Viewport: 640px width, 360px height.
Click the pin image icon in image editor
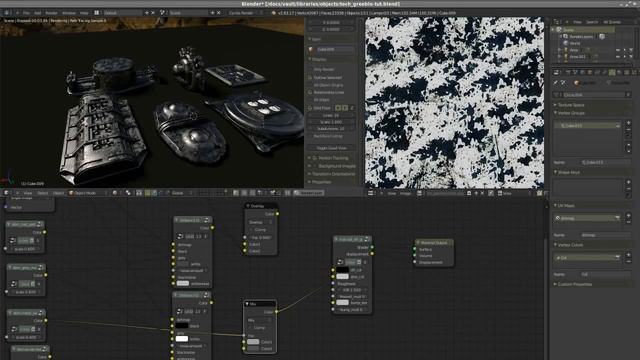tap(491, 193)
